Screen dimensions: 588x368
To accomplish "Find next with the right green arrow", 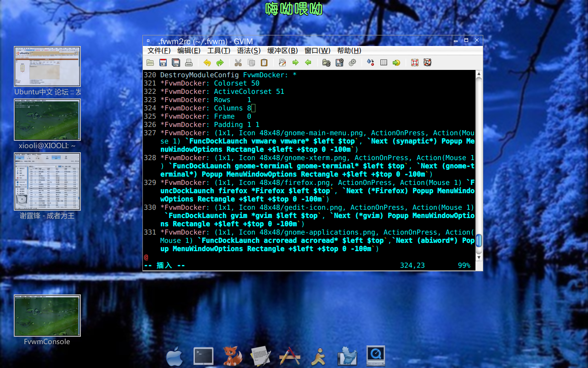I will click(295, 63).
